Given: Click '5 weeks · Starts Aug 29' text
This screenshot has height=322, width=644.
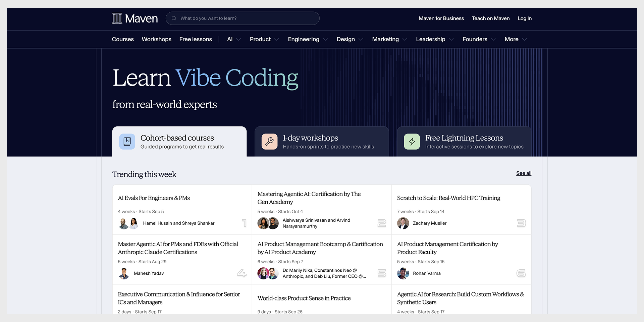Looking at the screenshot, I should (x=142, y=262).
